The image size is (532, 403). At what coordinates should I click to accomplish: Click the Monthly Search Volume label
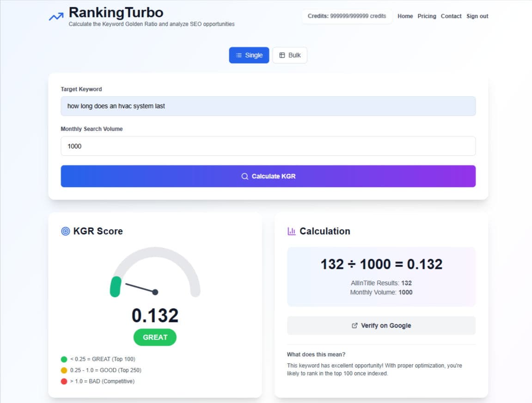coord(92,129)
